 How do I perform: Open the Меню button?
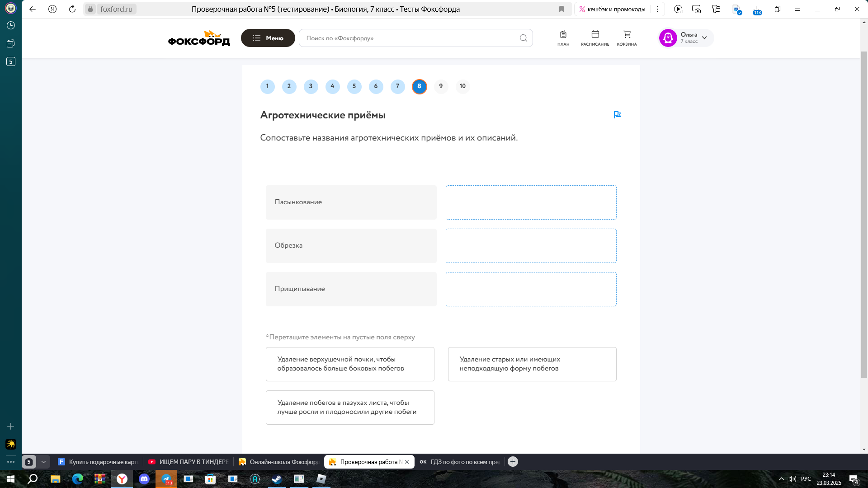[x=268, y=38]
